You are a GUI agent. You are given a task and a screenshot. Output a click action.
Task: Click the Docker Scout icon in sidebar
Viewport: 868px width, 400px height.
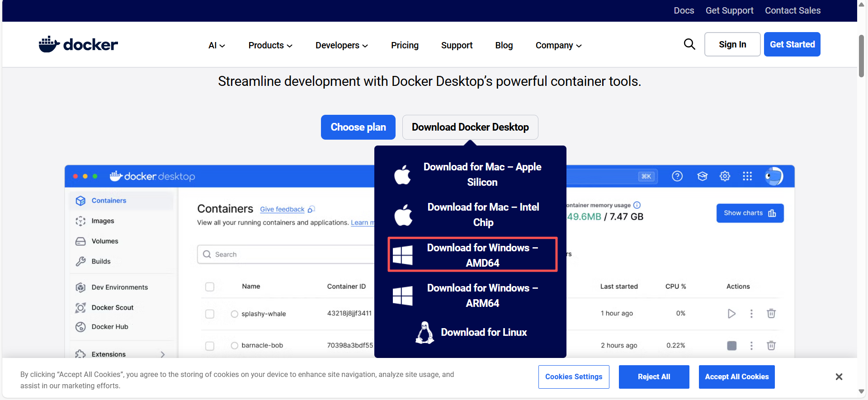coord(80,308)
